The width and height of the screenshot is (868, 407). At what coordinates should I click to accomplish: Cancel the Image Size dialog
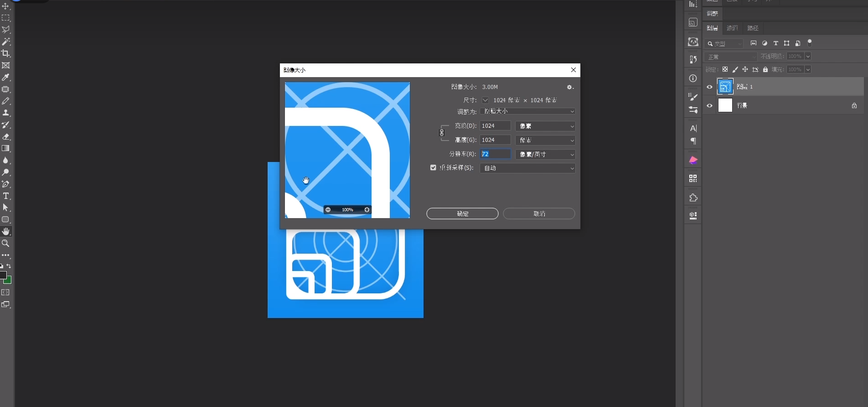pyautogui.click(x=539, y=214)
